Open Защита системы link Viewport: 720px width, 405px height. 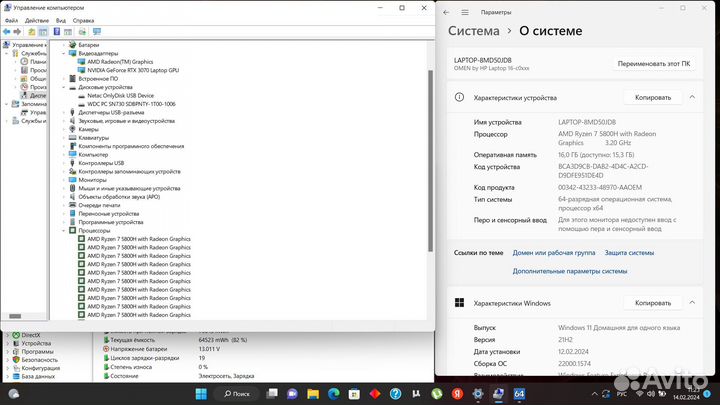click(x=629, y=253)
